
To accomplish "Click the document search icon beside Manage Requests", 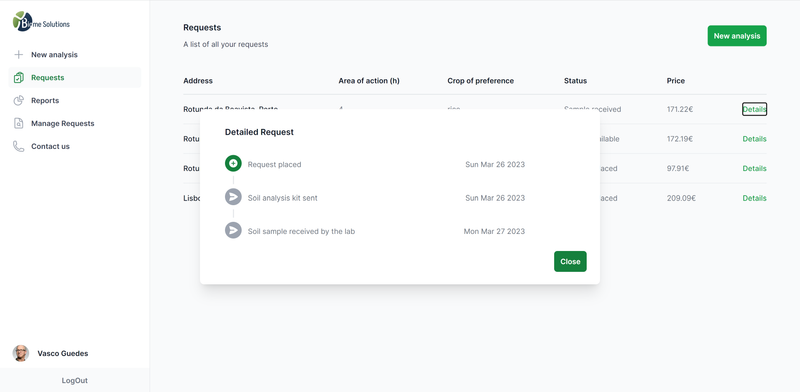I will click(18, 124).
